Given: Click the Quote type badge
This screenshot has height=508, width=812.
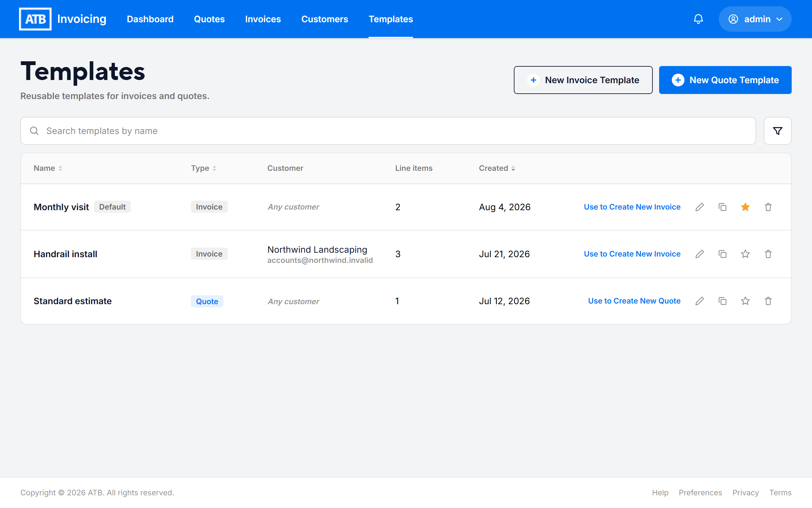Looking at the screenshot, I should point(207,301).
